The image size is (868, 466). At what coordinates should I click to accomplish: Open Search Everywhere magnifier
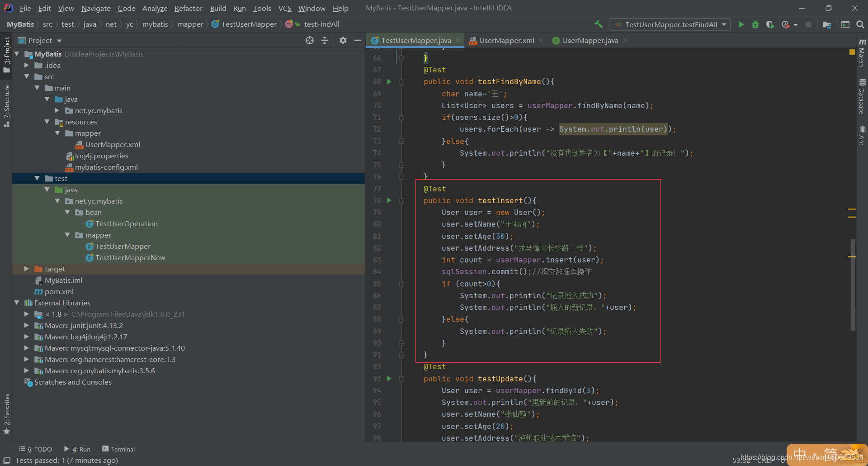[x=860, y=24]
